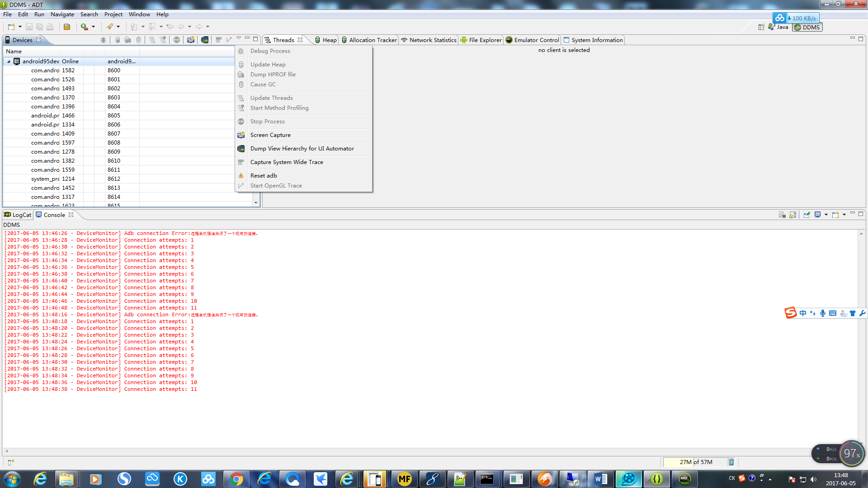The image size is (868, 488).
Task: Click the Start OpenGL Trace toolbar icon
Action: click(x=229, y=40)
